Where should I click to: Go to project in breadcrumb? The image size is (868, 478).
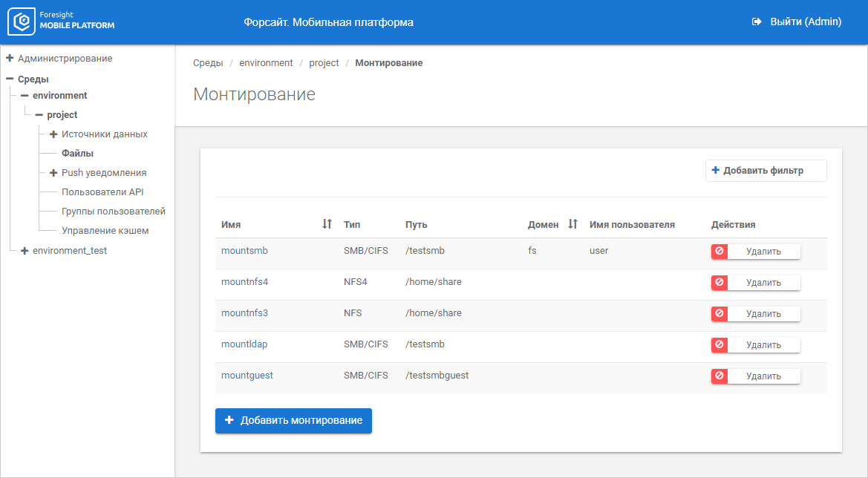(x=324, y=63)
